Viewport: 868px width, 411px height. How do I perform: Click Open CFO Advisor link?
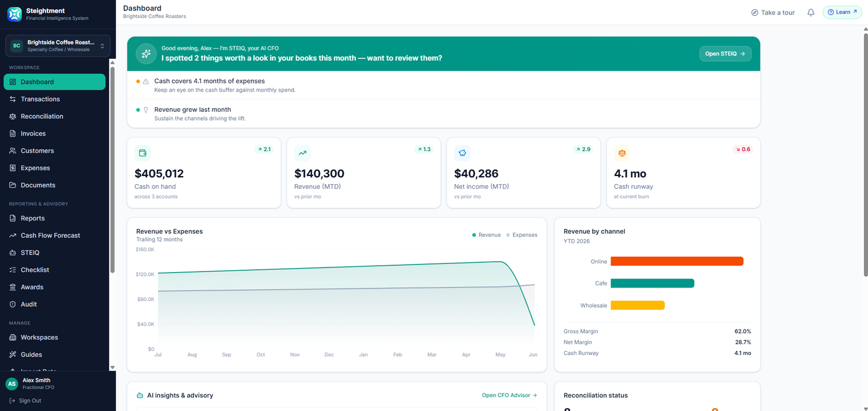pyautogui.click(x=509, y=395)
